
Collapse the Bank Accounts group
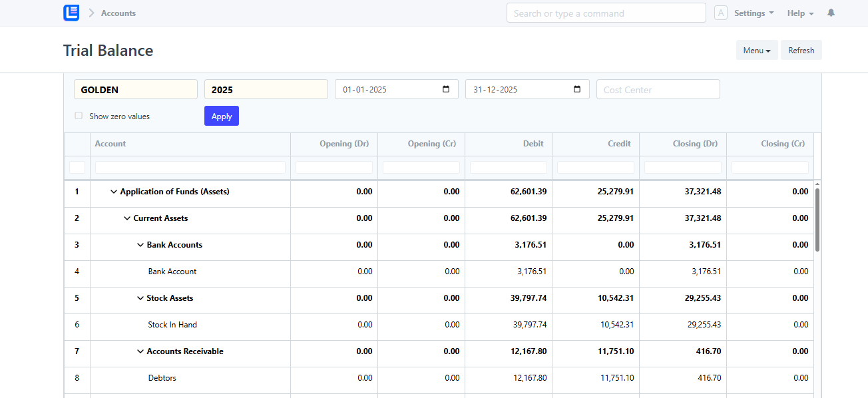[x=140, y=245]
